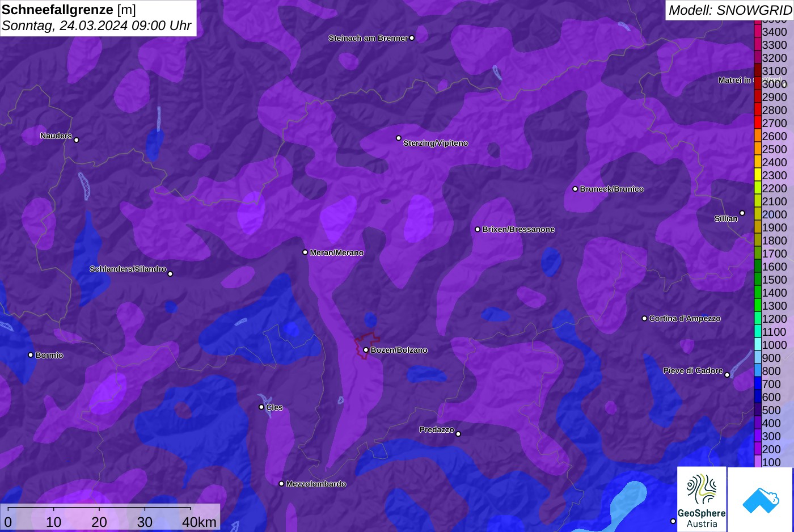Click the Schneefallgrenze [m] title text

tap(69, 10)
